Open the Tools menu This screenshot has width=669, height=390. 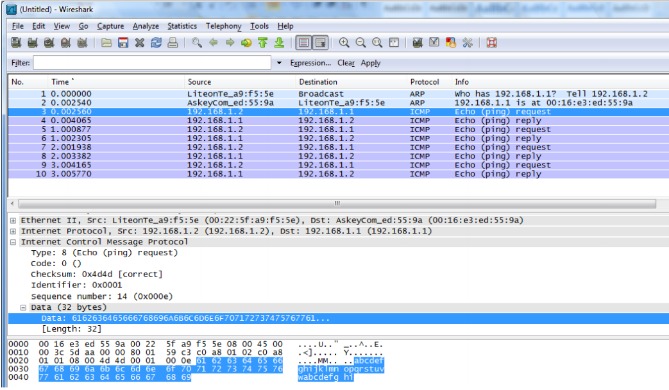(259, 26)
